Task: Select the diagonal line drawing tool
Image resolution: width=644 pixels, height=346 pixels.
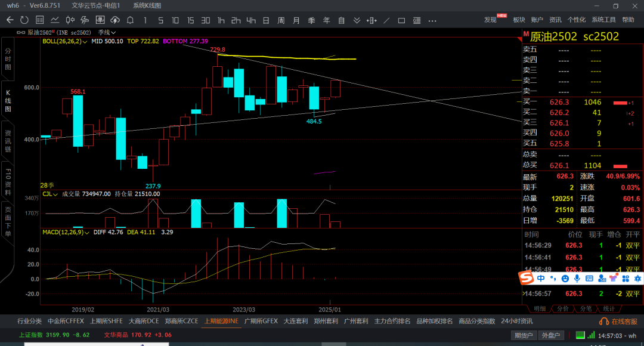Action: [x=386, y=20]
